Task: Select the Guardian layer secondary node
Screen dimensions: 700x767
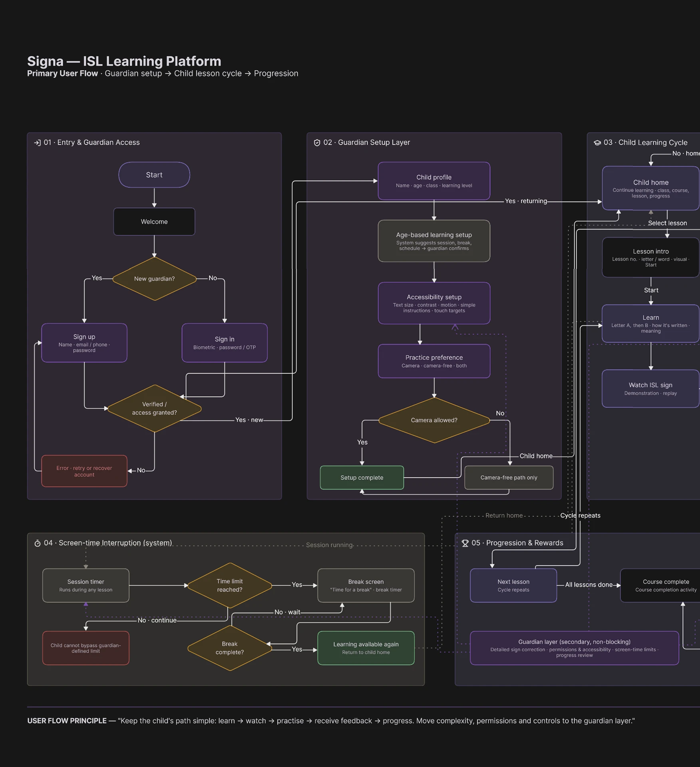Action: [575, 648]
